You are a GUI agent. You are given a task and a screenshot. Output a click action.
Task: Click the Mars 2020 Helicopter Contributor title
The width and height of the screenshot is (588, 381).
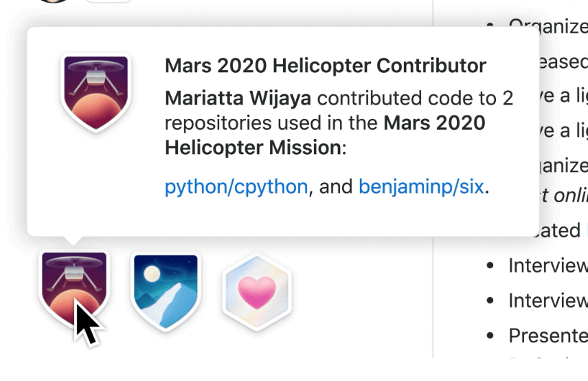click(325, 66)
